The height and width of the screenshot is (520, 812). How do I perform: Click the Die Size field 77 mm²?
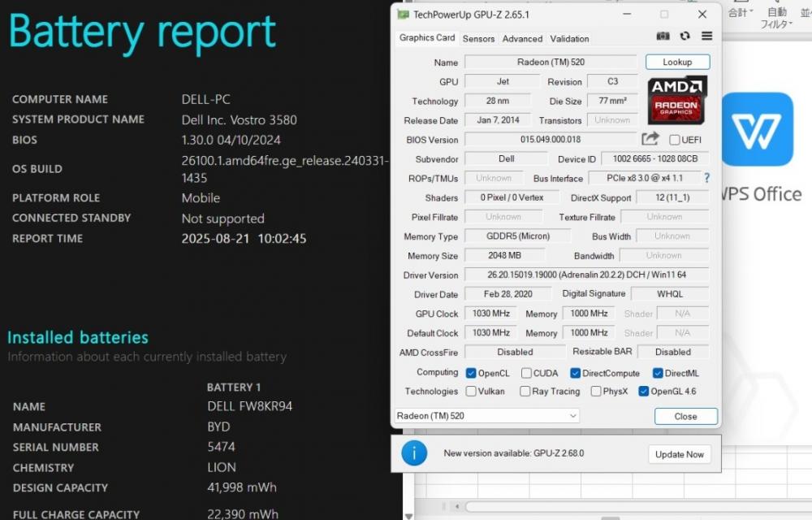tap(612, 101)
